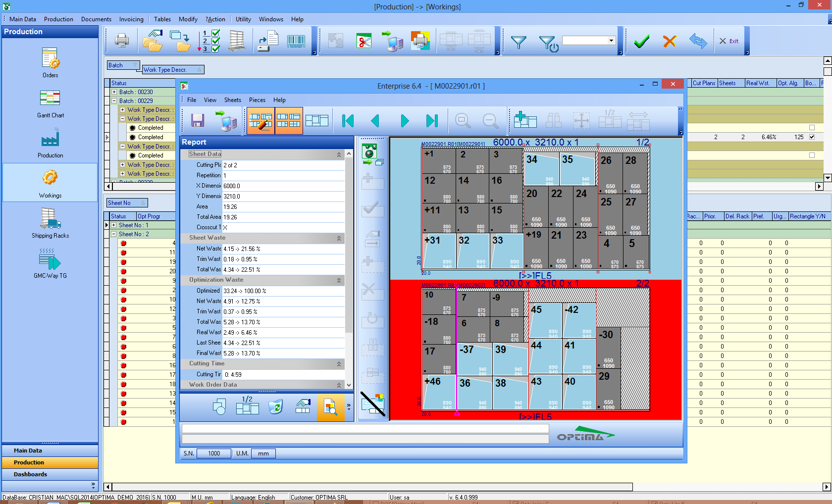Viewport: 832px width, 504px height.
Task: Go to next sheet arrow
Action: point(405,121)
